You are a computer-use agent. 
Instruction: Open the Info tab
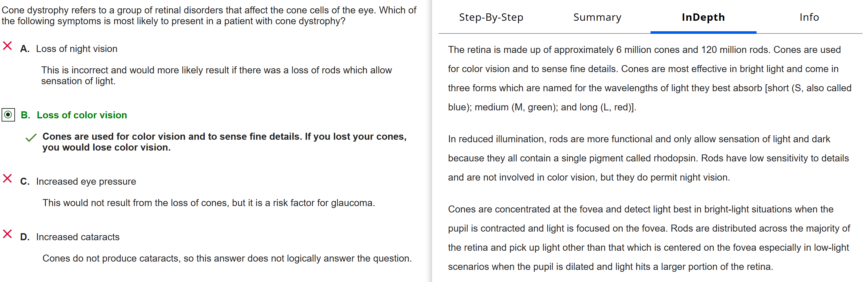pyautogui.click(x=809, y=17)
